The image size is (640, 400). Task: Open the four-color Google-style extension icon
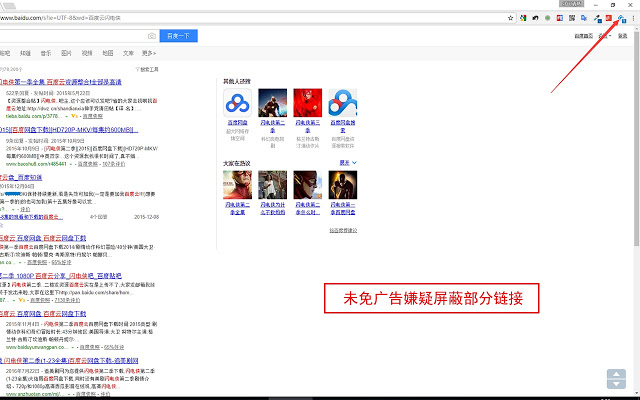point(523,18)
